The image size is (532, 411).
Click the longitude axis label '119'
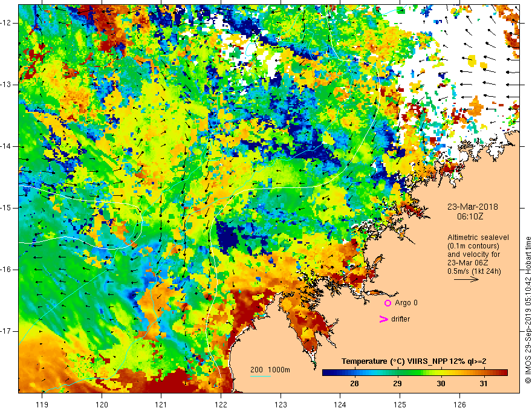[42, 404]
